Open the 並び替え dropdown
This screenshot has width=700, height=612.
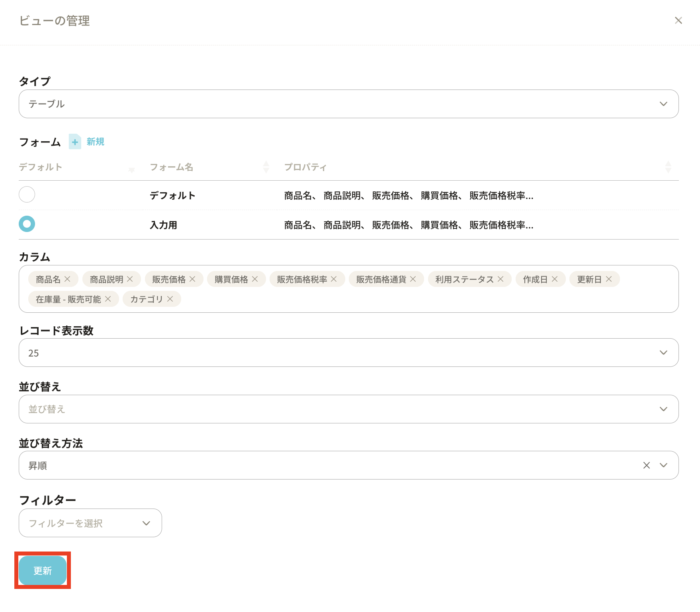348,409
